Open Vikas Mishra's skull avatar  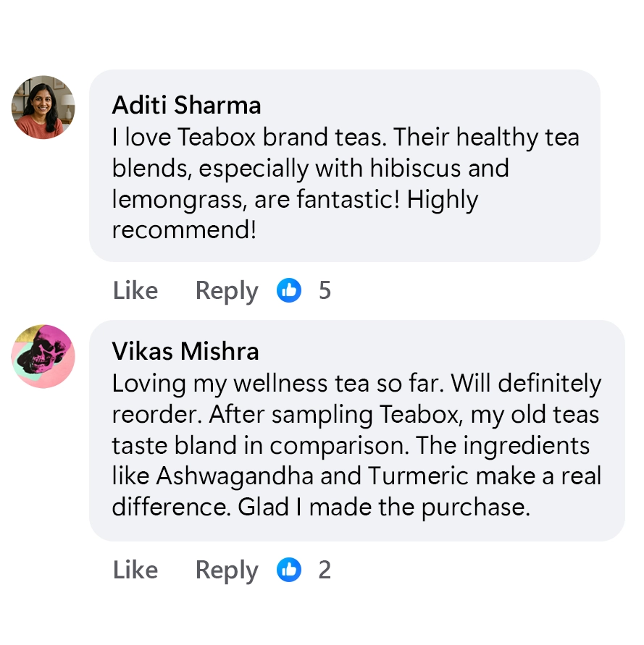pyautogui.click(x=43, y=356)
